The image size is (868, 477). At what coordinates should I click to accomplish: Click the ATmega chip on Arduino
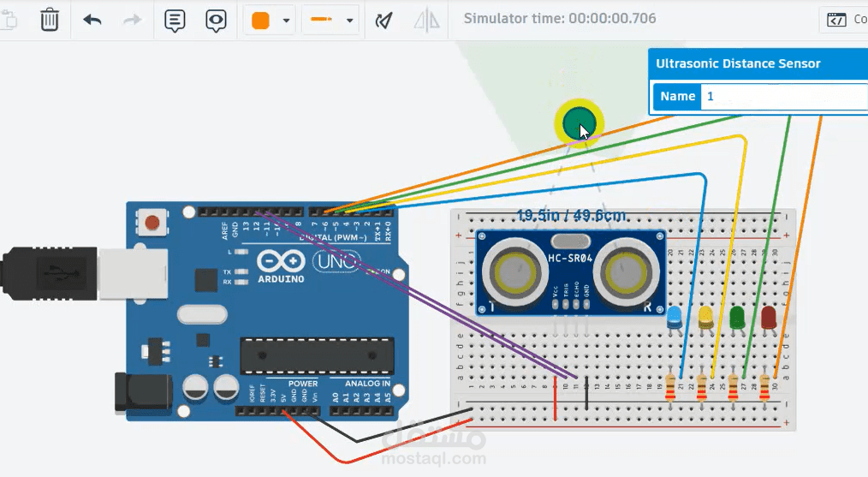click(x=318, y=355)
